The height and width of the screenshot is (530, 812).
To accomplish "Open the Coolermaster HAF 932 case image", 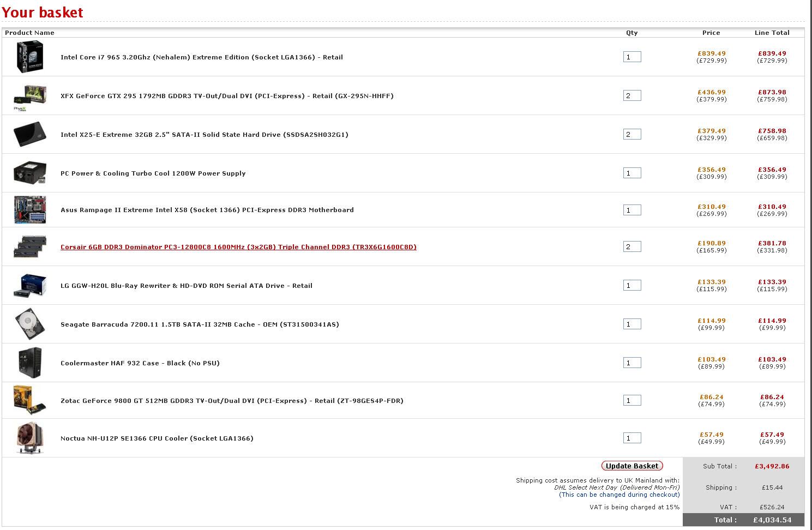I will 30,363.
